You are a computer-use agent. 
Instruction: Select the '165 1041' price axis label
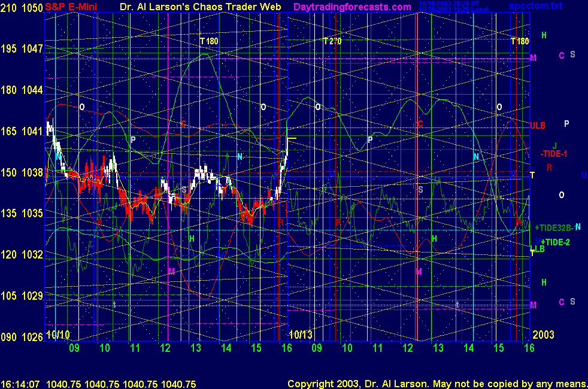pyautogui.click(x=22, y=131)
